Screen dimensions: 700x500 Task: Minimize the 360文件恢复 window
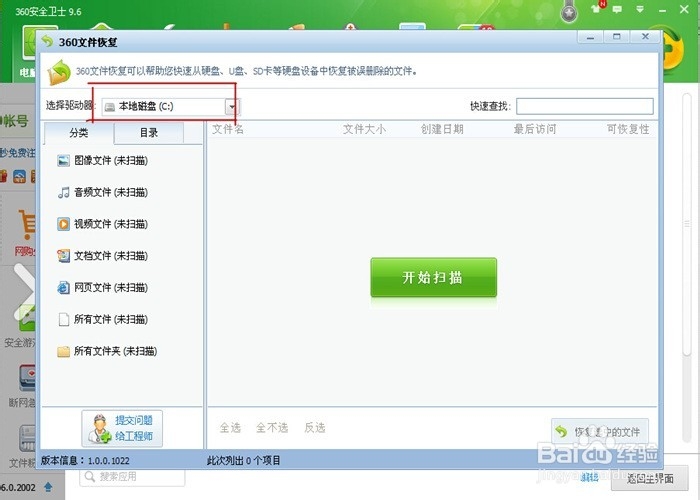coord(590,37)
